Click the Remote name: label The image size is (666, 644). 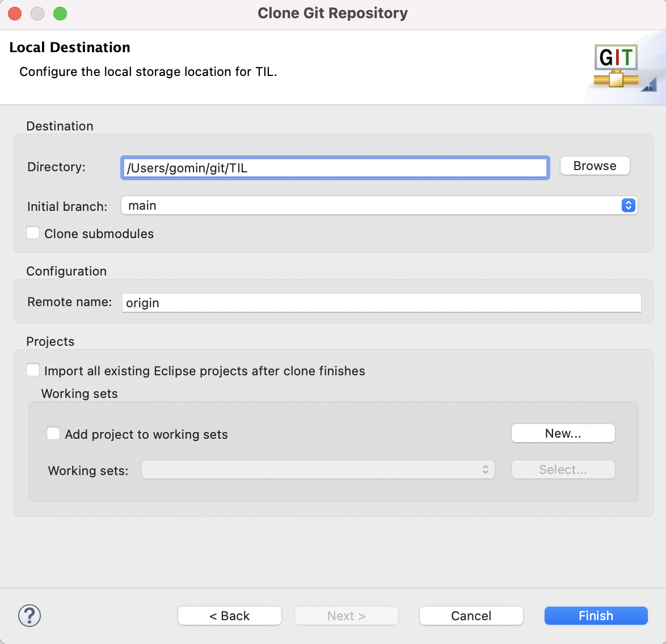click(70, 302)
